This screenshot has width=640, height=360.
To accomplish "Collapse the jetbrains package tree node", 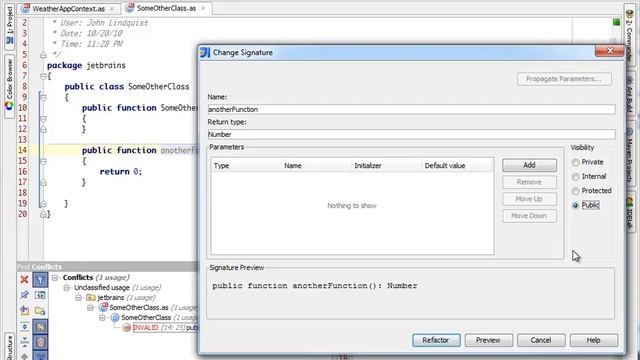I will (79, 298).
